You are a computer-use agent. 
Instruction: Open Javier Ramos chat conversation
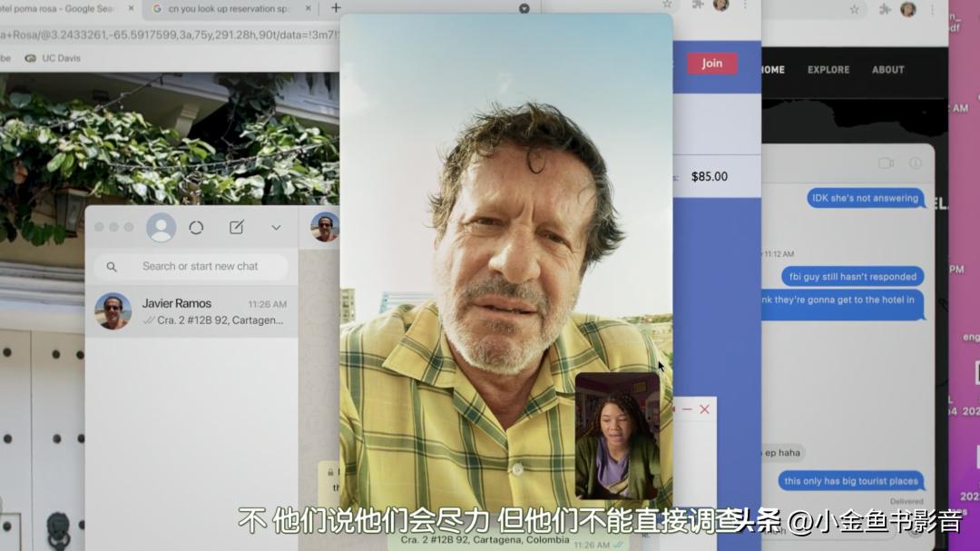tap(191, 311)
